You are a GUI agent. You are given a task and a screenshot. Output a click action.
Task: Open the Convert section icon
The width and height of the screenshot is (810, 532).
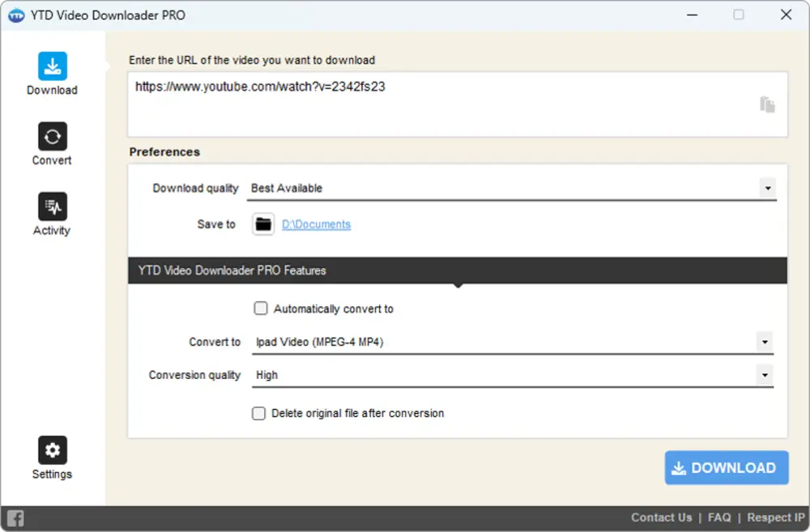click(51, 136)
